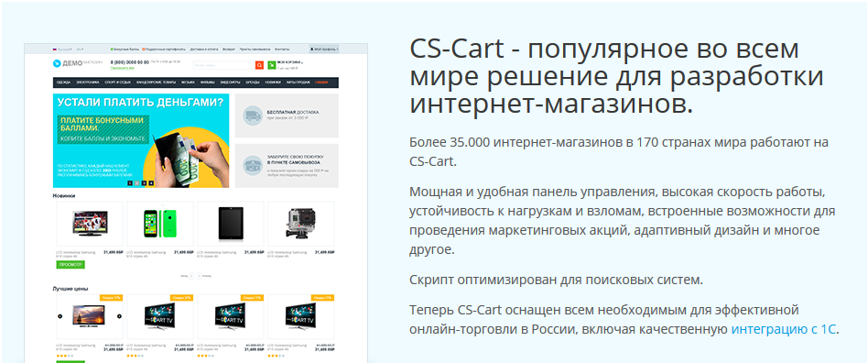The width and height of the screenshot is (868, 363).
Task: Click the pickup point box icon banner
Action: pyautogui.click(x=253, y=165)
